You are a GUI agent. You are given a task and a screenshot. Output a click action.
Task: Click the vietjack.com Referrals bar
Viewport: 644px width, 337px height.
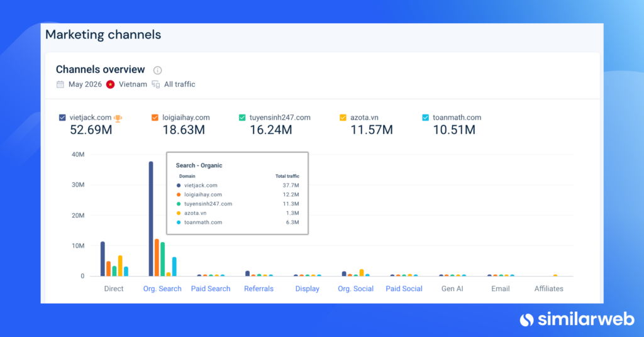click(248, 273)
